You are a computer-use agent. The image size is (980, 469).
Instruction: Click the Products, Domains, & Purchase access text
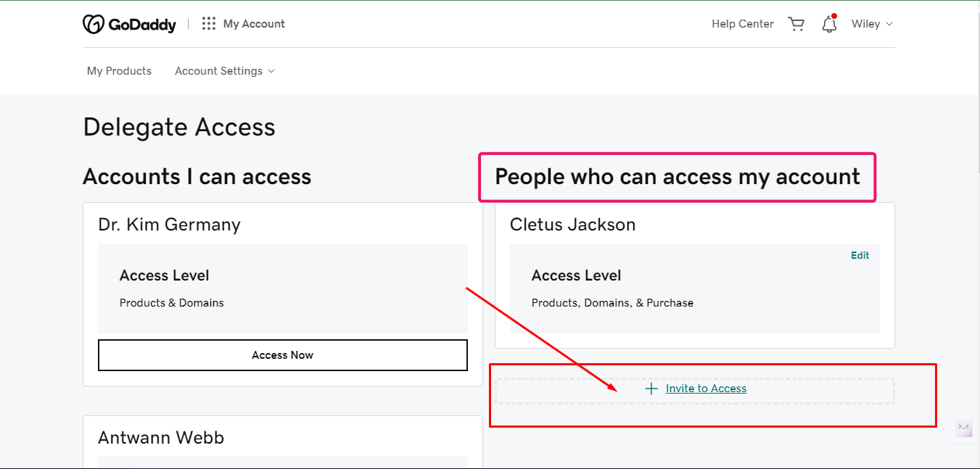click(x=612, y=303)
